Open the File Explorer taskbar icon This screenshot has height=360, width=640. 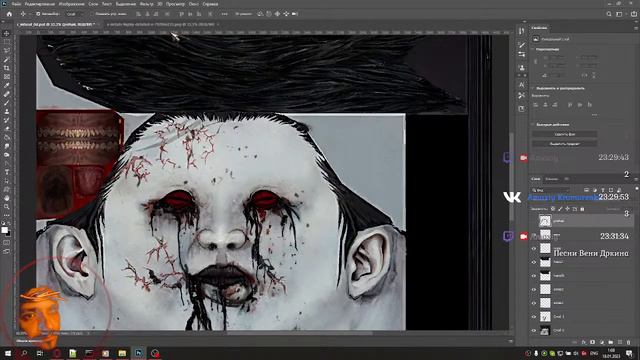(x=122, y=353)
